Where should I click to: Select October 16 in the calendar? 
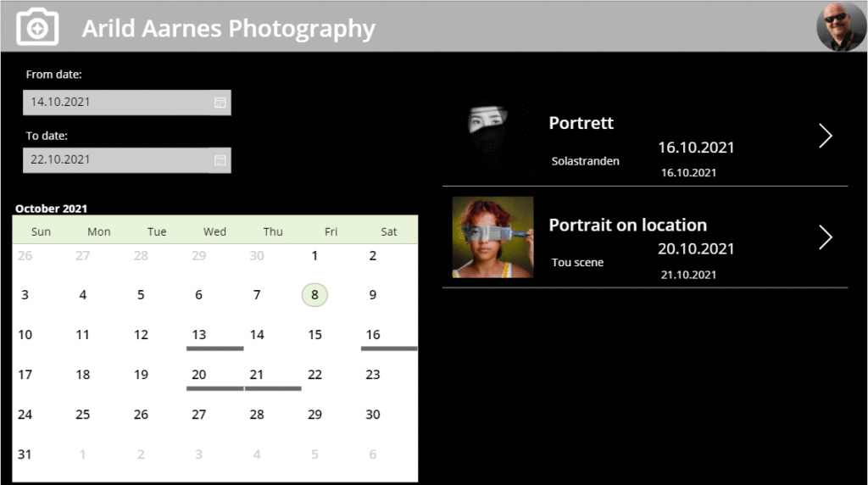[x=373, y=334]
